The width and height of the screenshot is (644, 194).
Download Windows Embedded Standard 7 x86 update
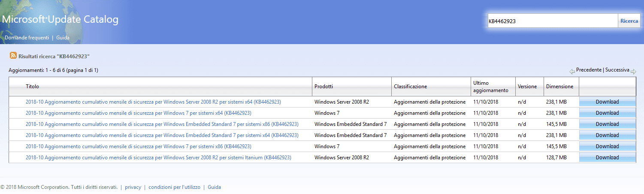(x=607, y=124)
